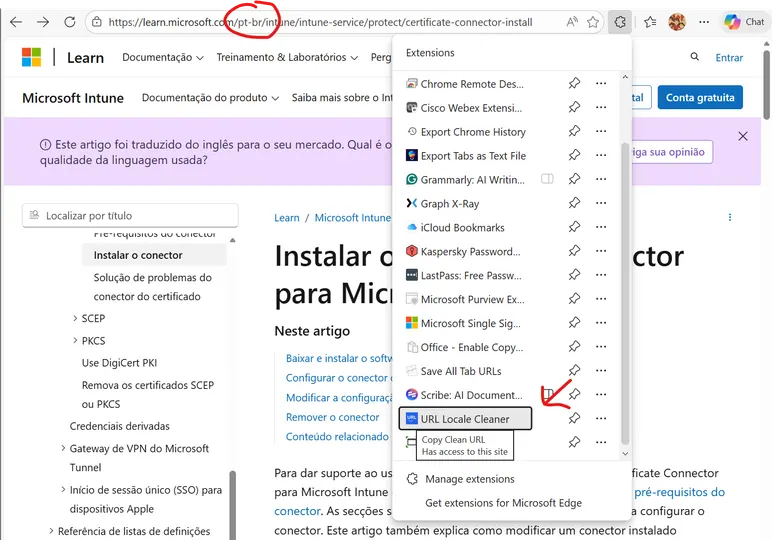Viewport: 772px width, 540px height.
Task: Open Conteúdo relacionado link
Action: pos(337,437)
